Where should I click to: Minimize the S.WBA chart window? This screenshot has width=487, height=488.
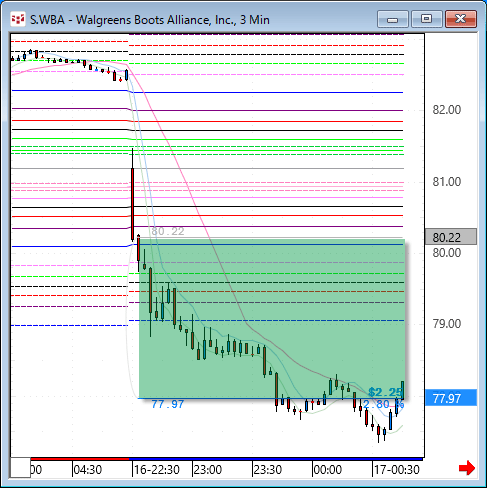393,19
